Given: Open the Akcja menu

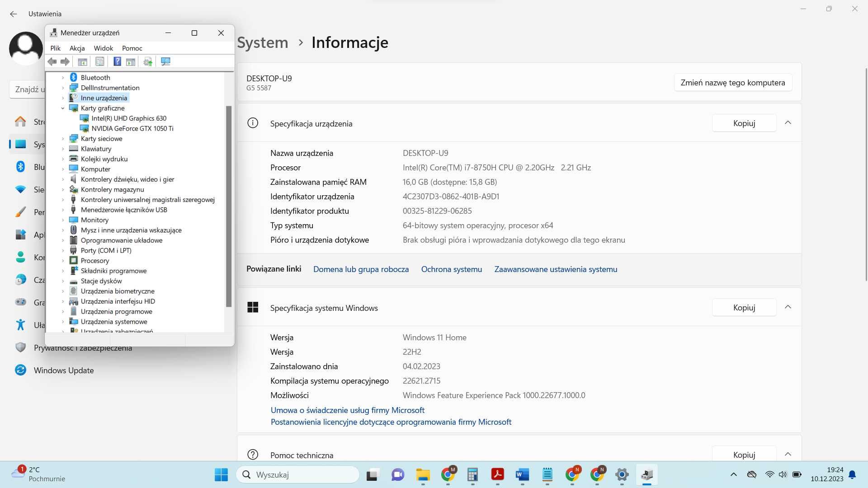Looking at the screenshot, I should click(77, 48).
